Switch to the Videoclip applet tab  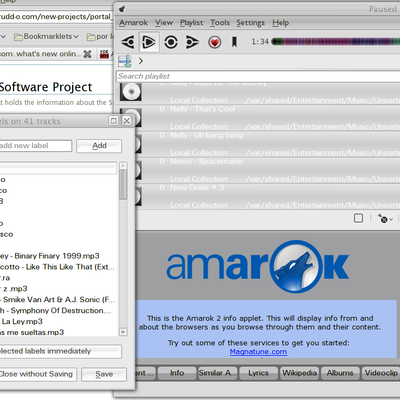(381, 373)
